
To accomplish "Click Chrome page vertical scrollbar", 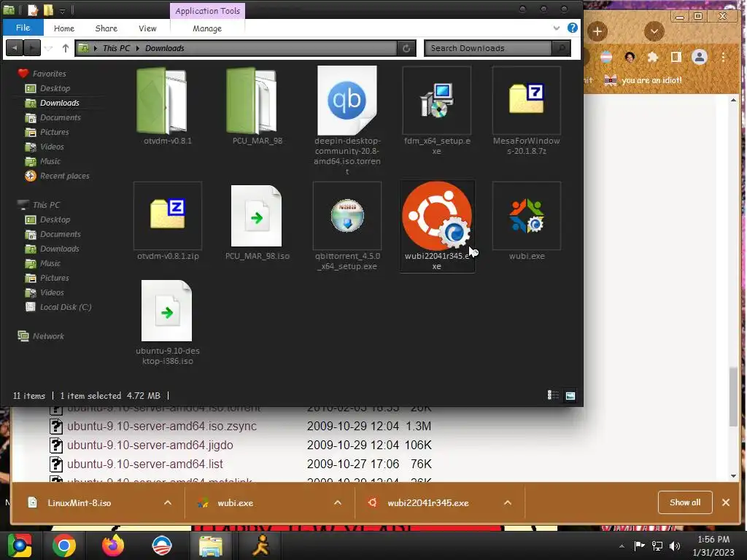I will pyautogui.click(x=733, y=396).
